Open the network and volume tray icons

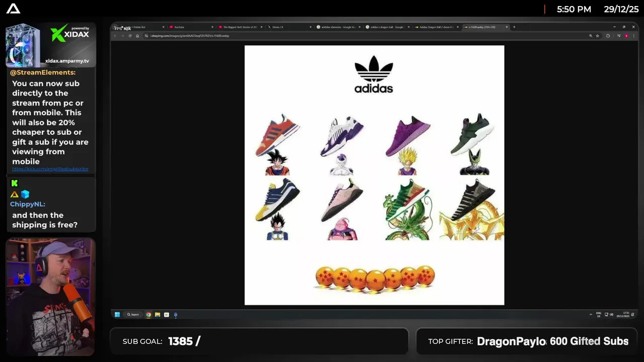(609, 315)
